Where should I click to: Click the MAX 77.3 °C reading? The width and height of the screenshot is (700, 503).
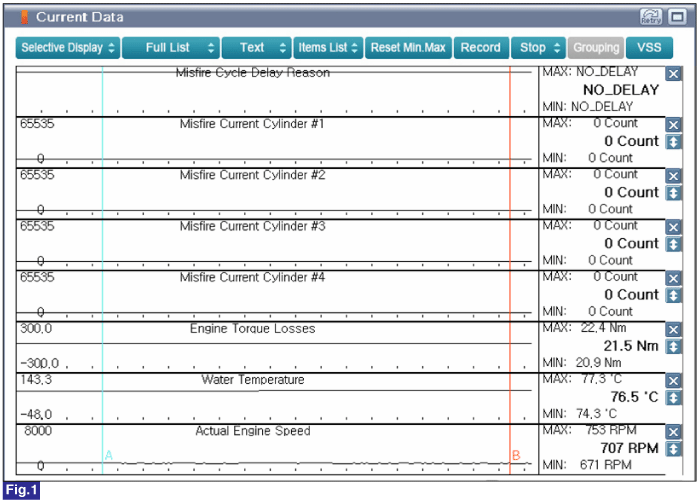tap(582, 379)
